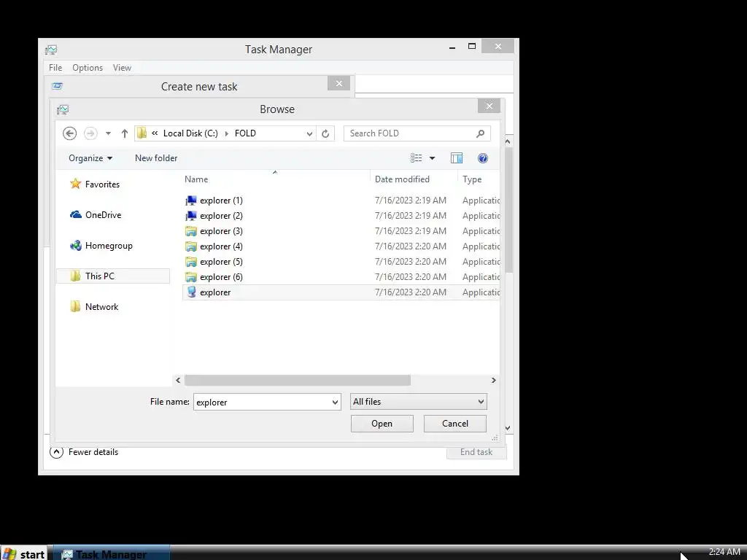Click the scroll left arrow in the file list

178,380
